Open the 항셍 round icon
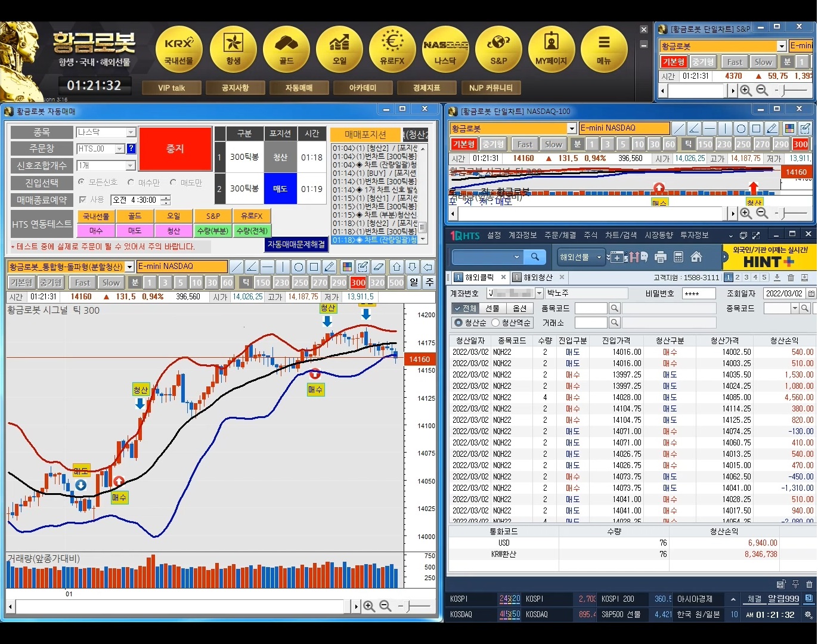This screenshot has width=818, height=644. pyautogui.click(x=233, y=50)
